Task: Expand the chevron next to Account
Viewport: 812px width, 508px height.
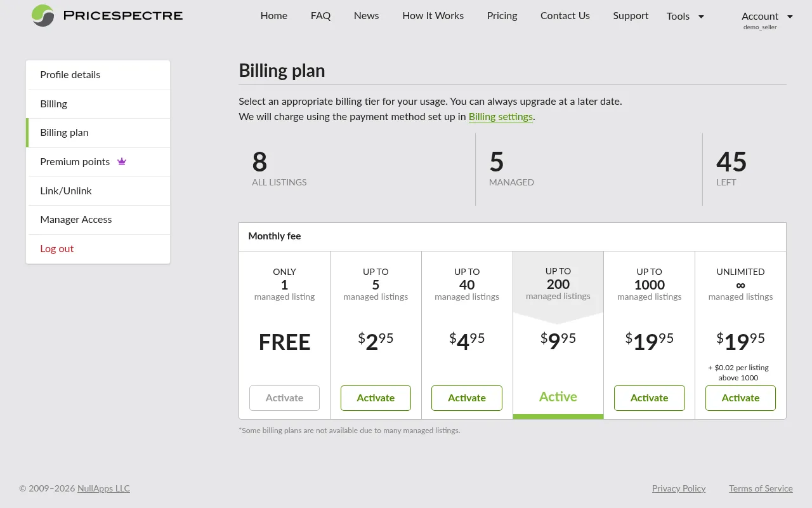Action: click(x=789, y=17)
